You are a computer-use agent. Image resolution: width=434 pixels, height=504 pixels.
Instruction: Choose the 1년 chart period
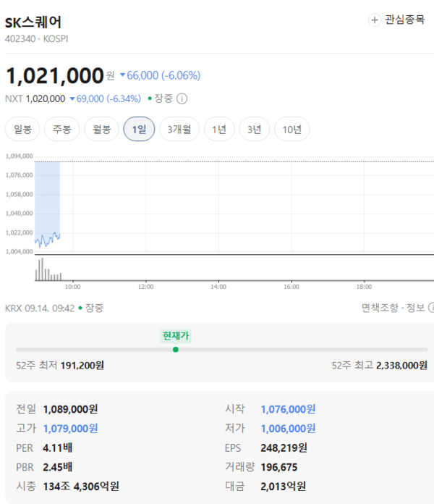219,129
